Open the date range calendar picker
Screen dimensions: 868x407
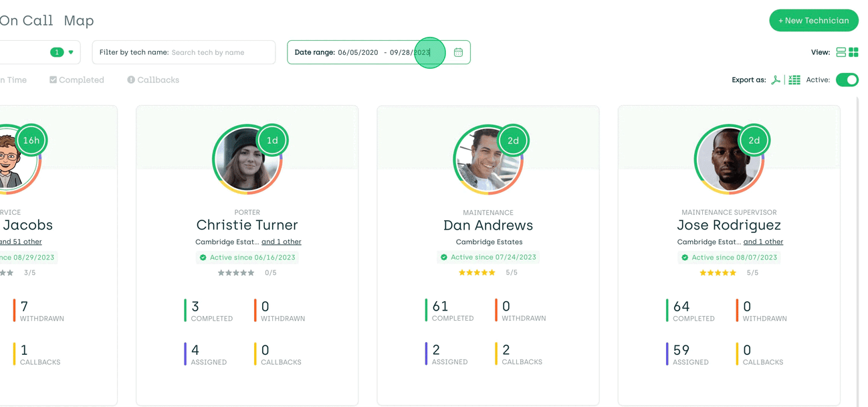(x=458, y=52)
